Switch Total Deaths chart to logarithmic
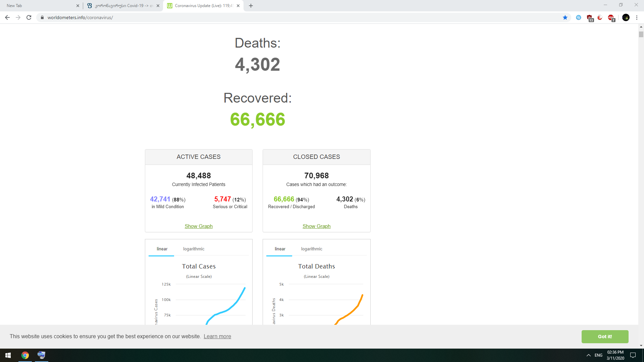 [312, 249]
